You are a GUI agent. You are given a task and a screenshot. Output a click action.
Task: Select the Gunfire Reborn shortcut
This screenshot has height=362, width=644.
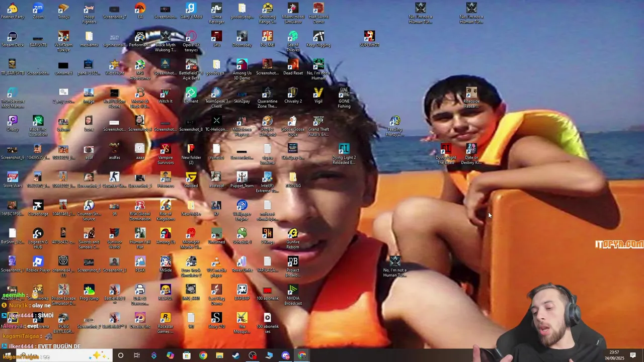(293, 238)
